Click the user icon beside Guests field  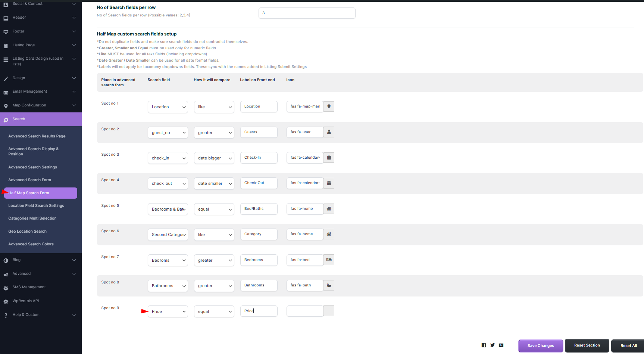[329, 132]
